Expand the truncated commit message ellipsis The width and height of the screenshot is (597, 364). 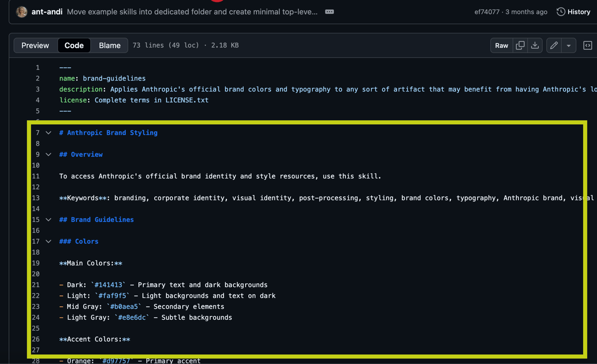point(329,12)
